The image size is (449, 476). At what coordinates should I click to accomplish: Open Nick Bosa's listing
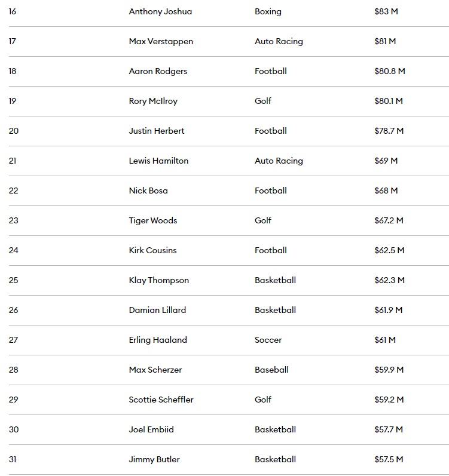point(148,191)
